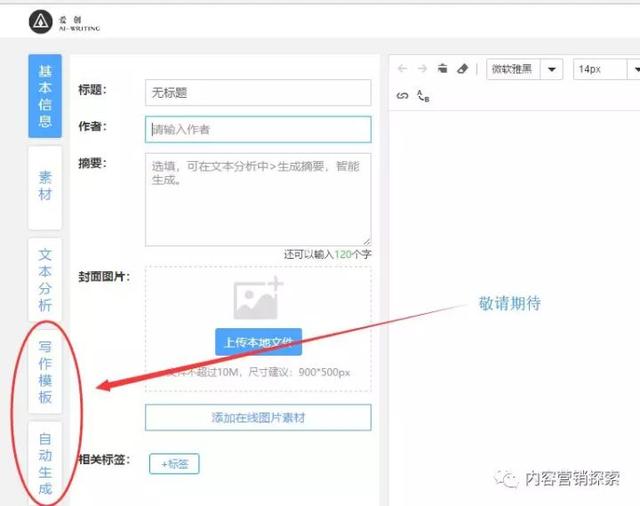
Task: Click inside the blank editor content area
Action: (514, 306)
